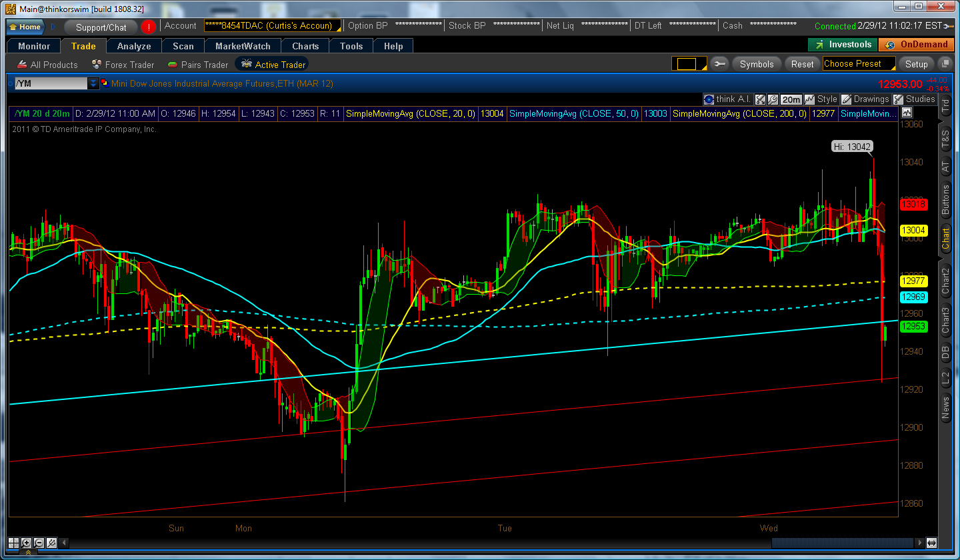Click the wrench icon left of Symbols
Viewport: 960px width, 560px height.
719,64
